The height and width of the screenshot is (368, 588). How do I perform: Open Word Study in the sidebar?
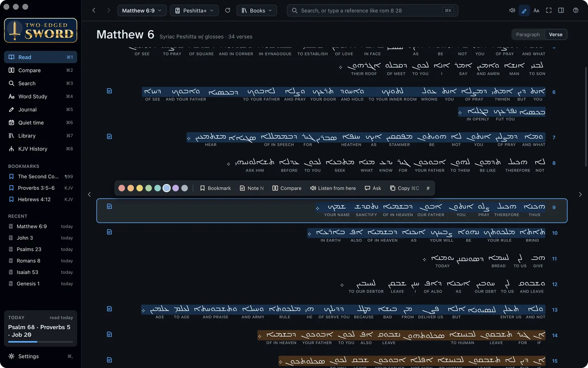pos(41,96)
